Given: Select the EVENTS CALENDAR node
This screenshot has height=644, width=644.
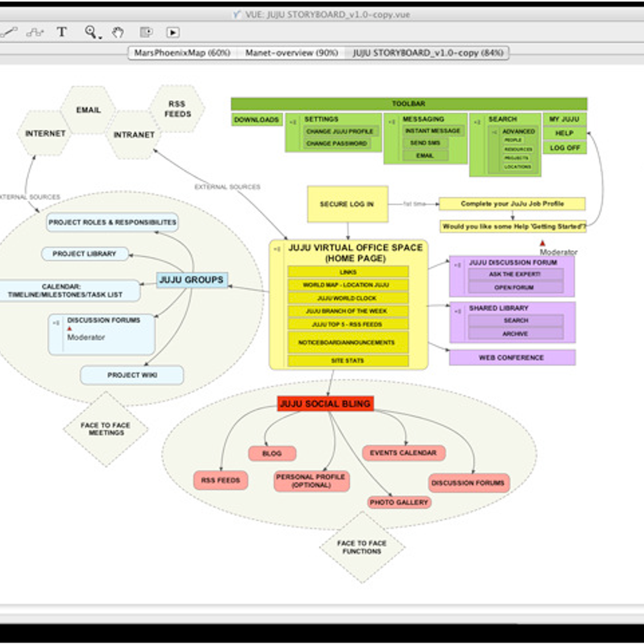Looking at the screenshot, I should coord(404,453).
